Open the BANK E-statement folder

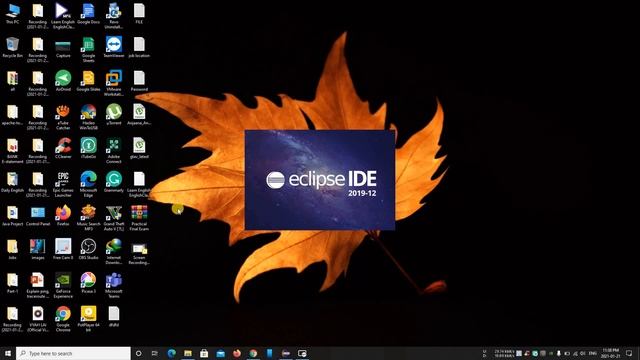point(13,151)
